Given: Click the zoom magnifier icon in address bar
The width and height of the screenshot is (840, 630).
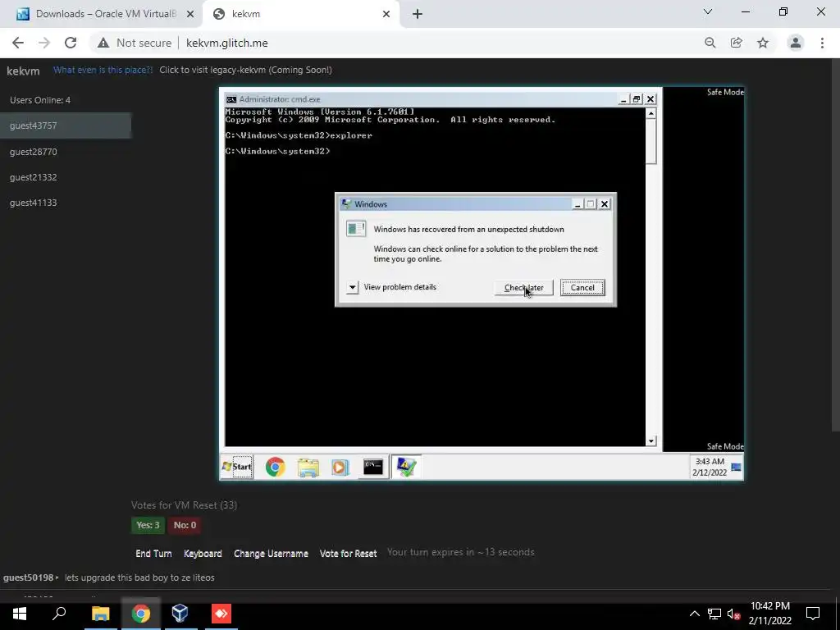Looking at the screenshot, I should (x=710, y=43).
